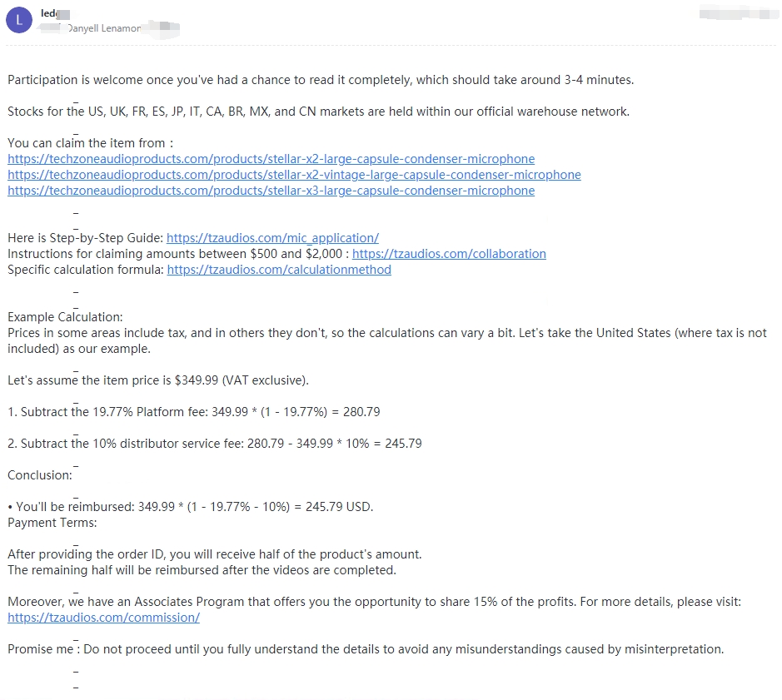Click the "Payment Terms:" heading text

coord(52,523)
